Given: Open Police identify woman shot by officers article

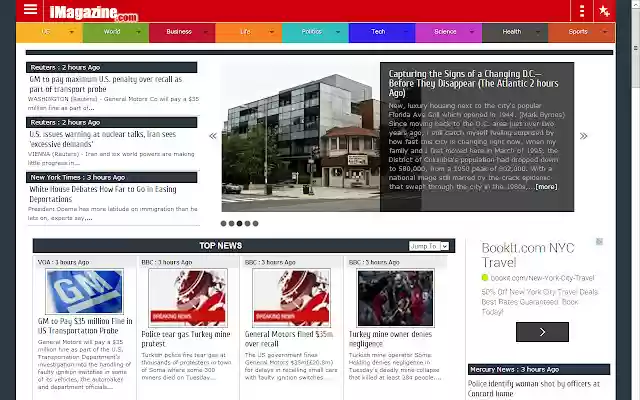Looking at the screenshot, I should [533, 389].
